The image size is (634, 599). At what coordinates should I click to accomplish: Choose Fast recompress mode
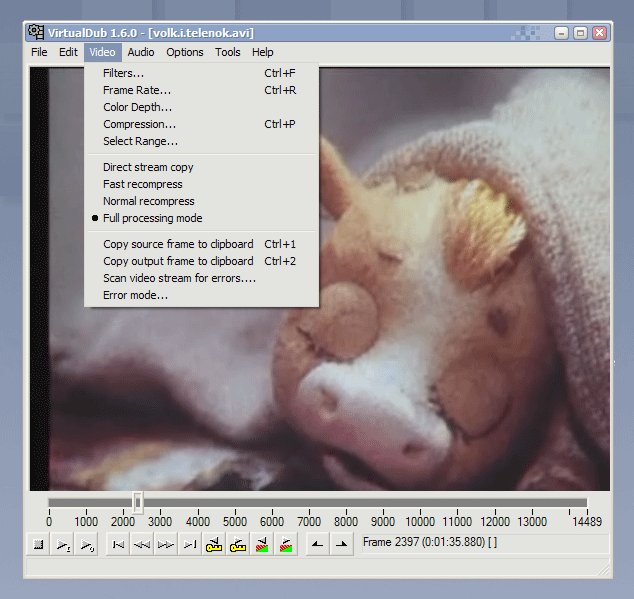point(142,184)
